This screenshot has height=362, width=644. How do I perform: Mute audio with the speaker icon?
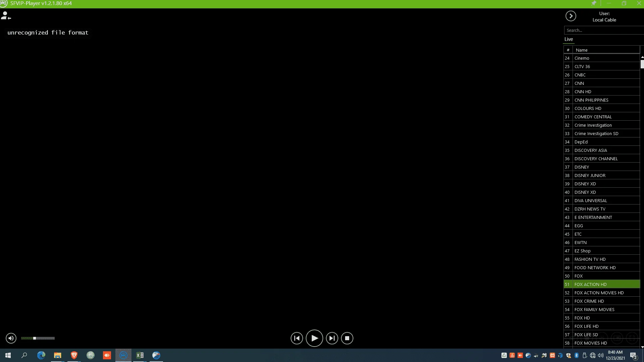[x=11, y=338]
